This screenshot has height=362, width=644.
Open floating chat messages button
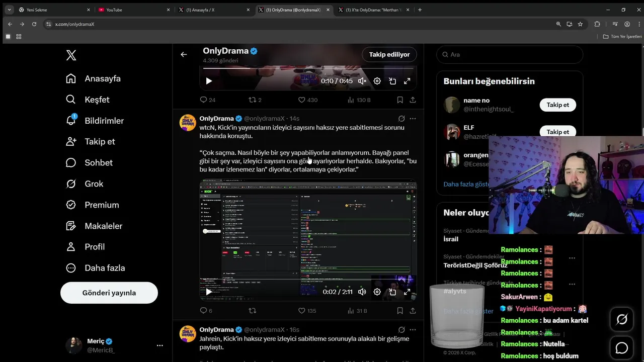point(622,348)
